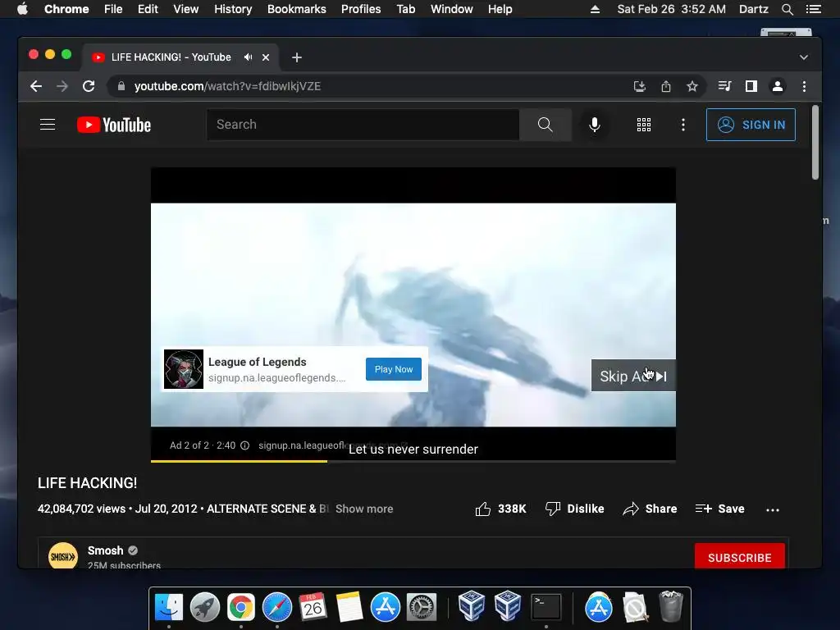Mute the tab via speaker icon
The height and width of the screenshot is (630, 840).
(248, 57)
